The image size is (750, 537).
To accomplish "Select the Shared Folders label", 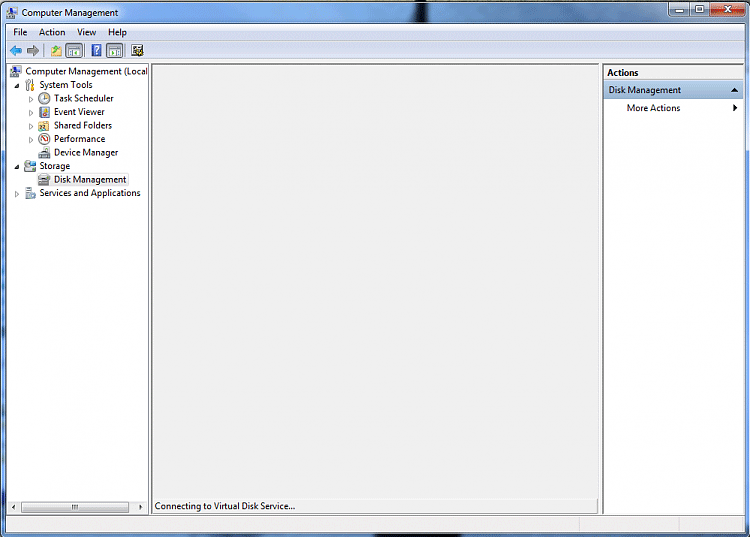I will [x=83, y=125].
